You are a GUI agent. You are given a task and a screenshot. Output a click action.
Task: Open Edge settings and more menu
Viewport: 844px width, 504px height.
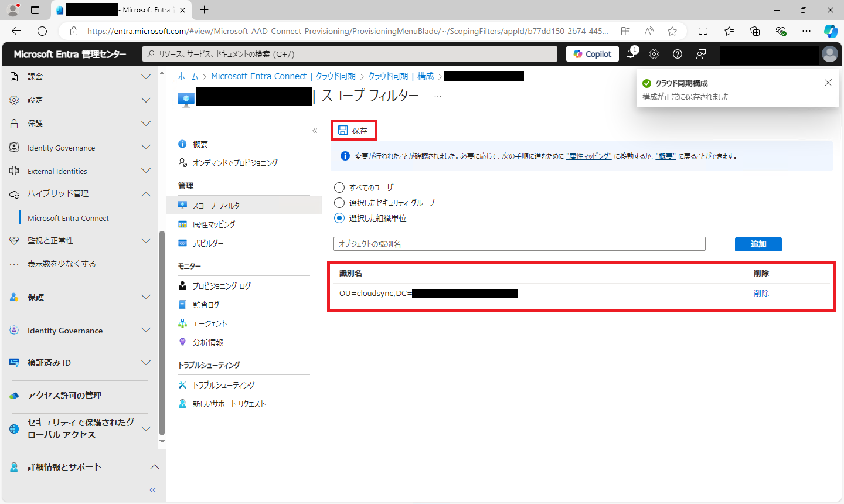(x=806, y=31)
